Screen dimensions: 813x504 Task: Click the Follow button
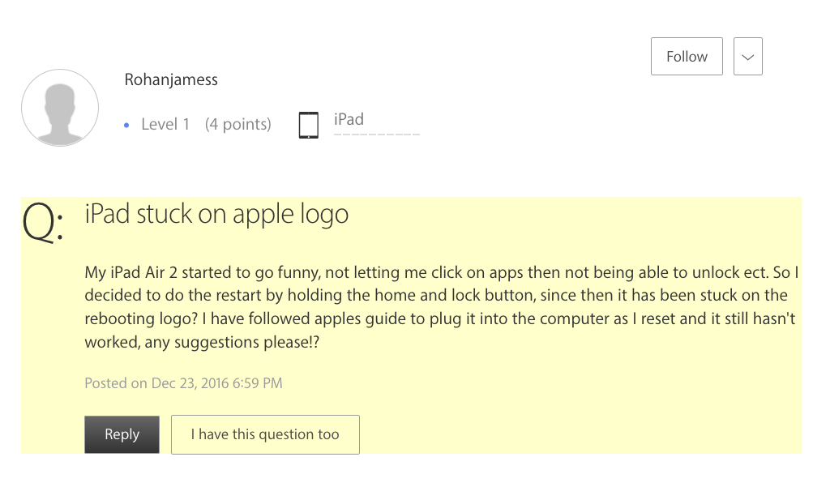[687, 57]
